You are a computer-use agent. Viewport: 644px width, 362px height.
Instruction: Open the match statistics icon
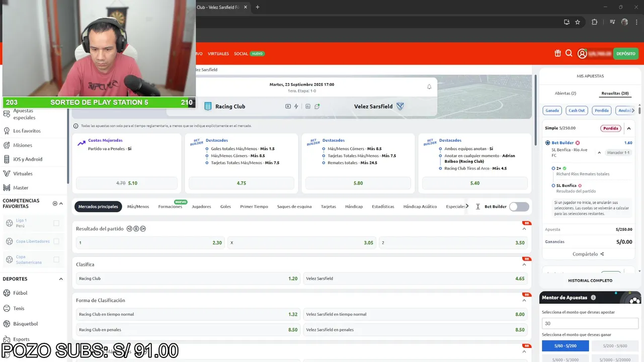coord(308,107)
